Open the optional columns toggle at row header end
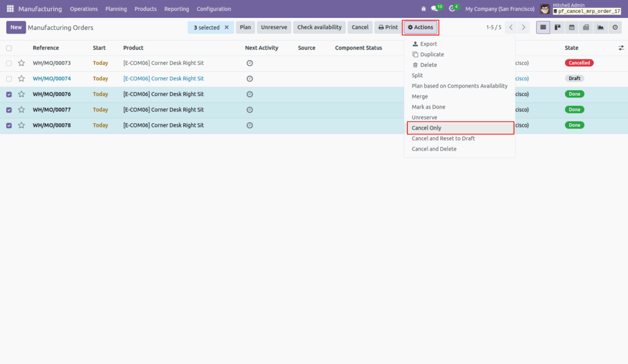This screenshot has width=628, height=364. pyautogui.click(x=621, y=47)
